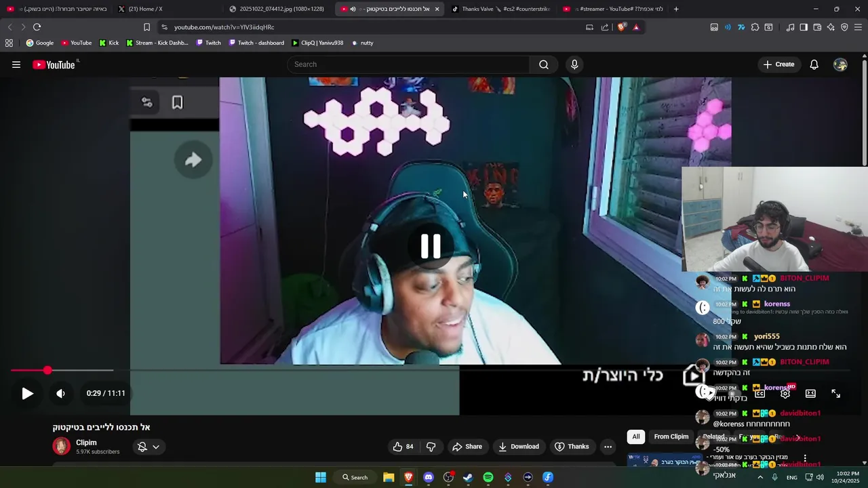Screen dimensions: 868x488
Task: Seek using the red video progress scrubber
Action: click(x=47, y=370)
